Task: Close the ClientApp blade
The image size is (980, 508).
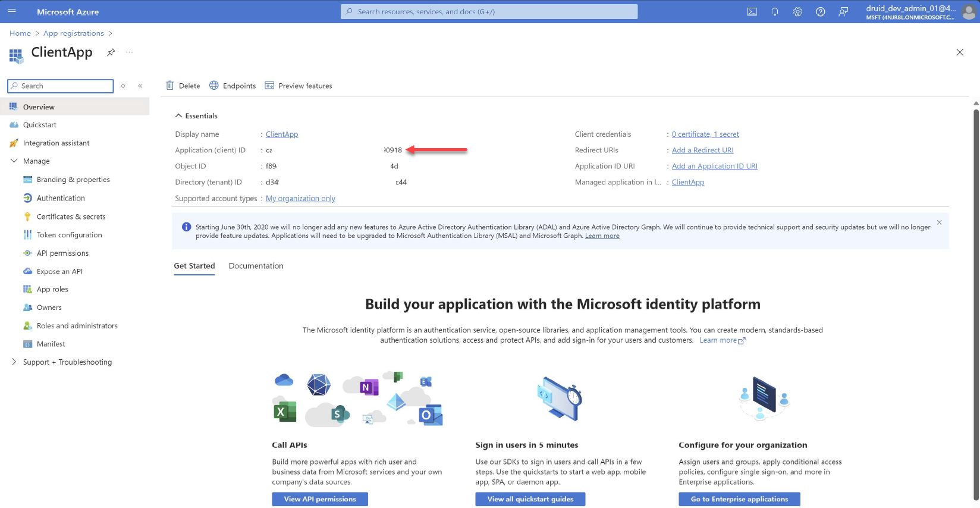Action: [x=960, y=52]
